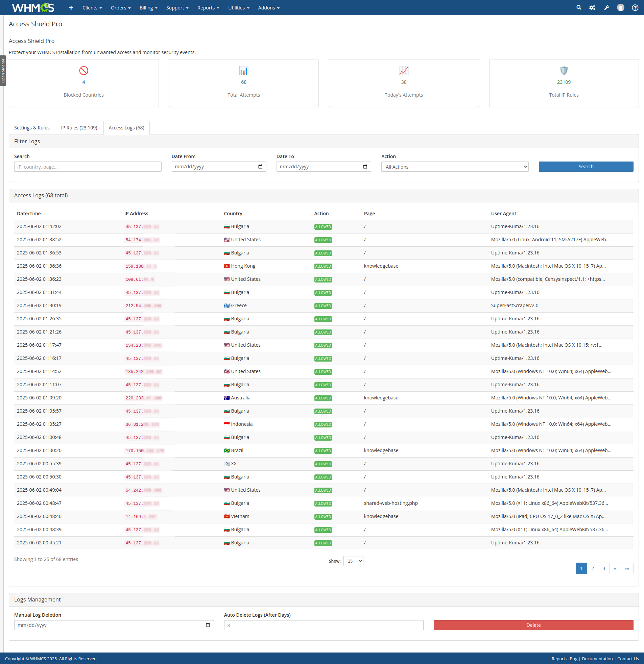This screenshot has height=664, width=644.
Task: Open the Clients dropdown menu
Action: [x=92, y=7]
